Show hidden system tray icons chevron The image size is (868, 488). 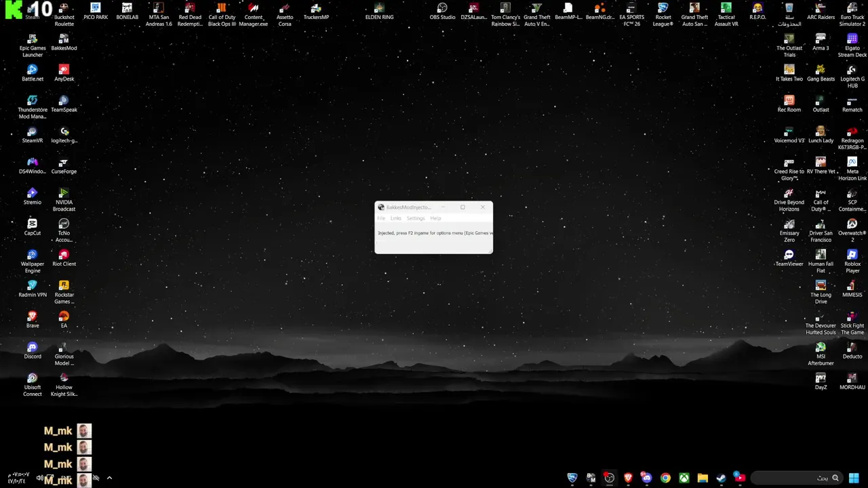click(109, 478)
